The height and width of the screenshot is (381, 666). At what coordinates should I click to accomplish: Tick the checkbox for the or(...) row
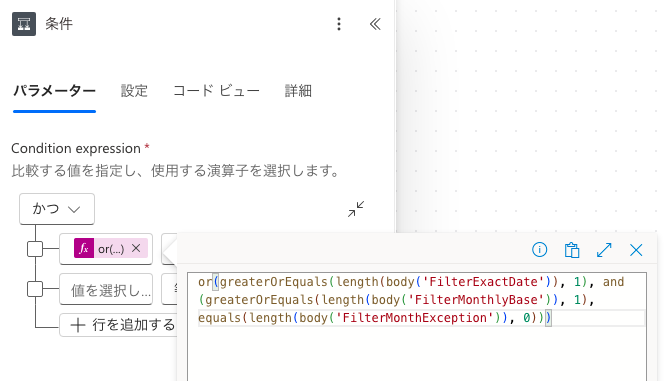35,249
